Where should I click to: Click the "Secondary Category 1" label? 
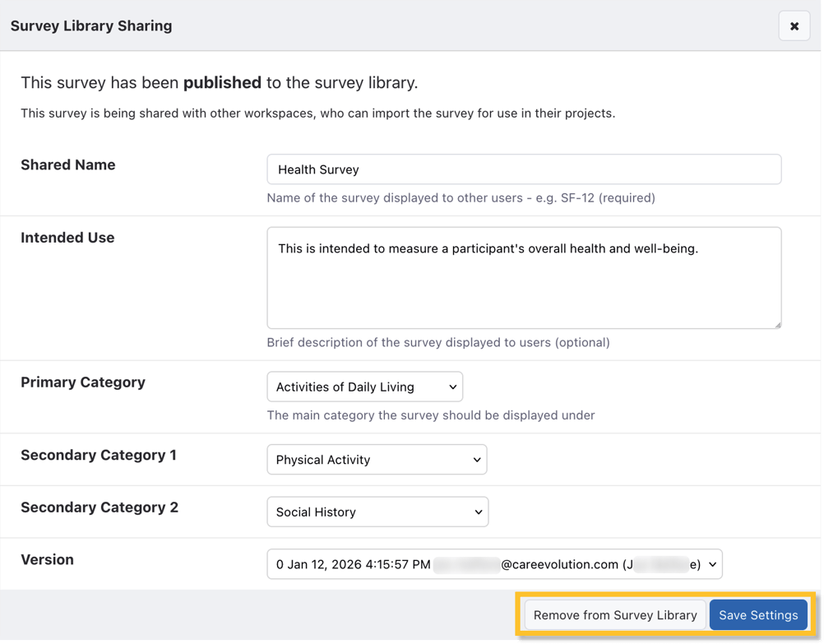99,456
